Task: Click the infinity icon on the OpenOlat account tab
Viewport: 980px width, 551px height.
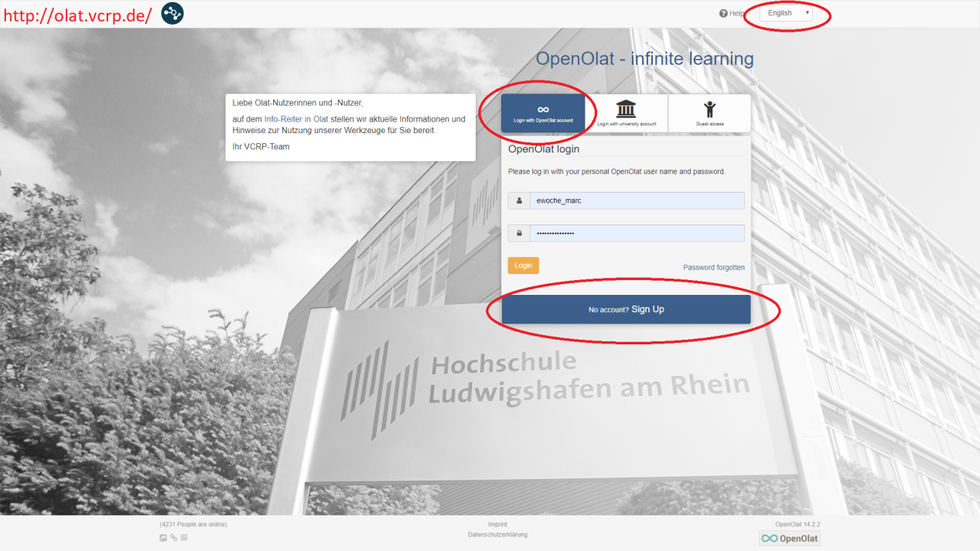Action: [543, 109]
